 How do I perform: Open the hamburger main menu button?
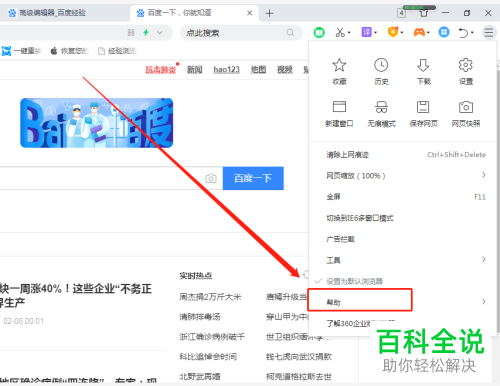click(489, 32)
